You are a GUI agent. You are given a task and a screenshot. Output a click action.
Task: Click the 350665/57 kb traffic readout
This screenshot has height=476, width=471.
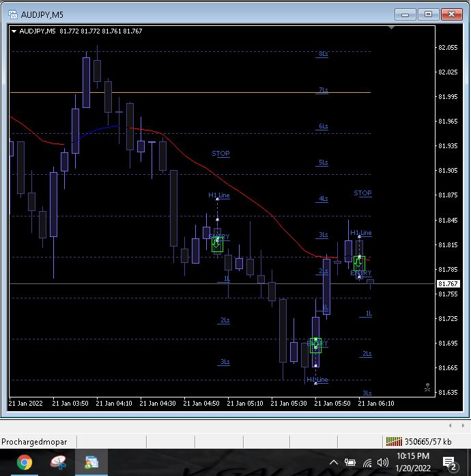(428, 442)
